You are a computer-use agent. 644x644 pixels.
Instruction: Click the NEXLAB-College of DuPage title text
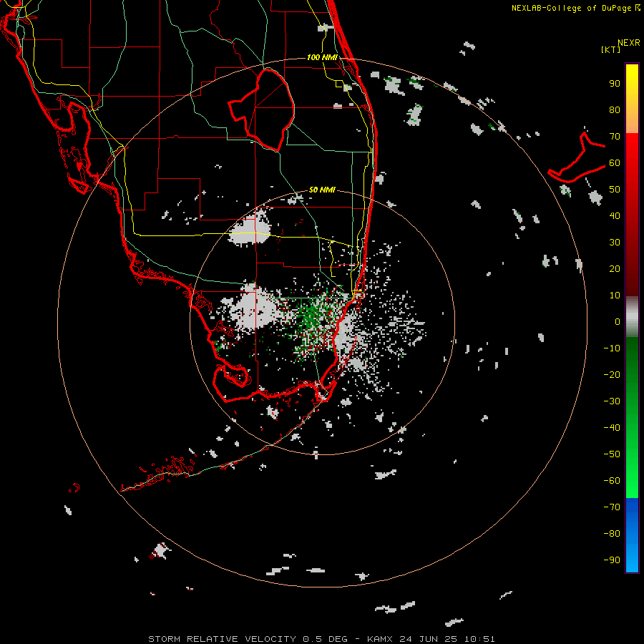(571, 8)
